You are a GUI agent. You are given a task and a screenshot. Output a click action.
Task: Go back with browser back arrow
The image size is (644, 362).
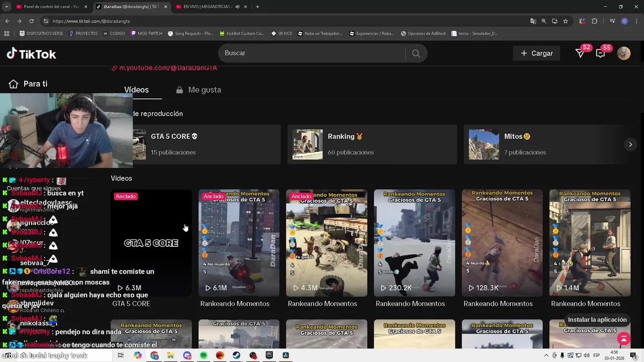(x=7, y=21)
